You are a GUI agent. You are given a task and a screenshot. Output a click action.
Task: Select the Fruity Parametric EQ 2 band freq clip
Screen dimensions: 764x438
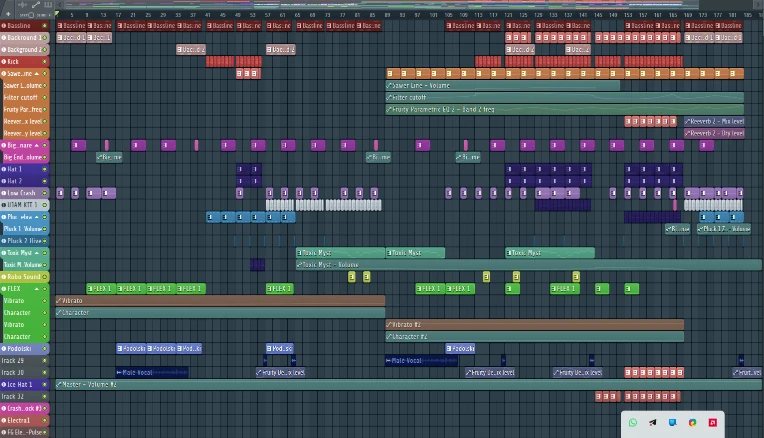click(565, 110)
